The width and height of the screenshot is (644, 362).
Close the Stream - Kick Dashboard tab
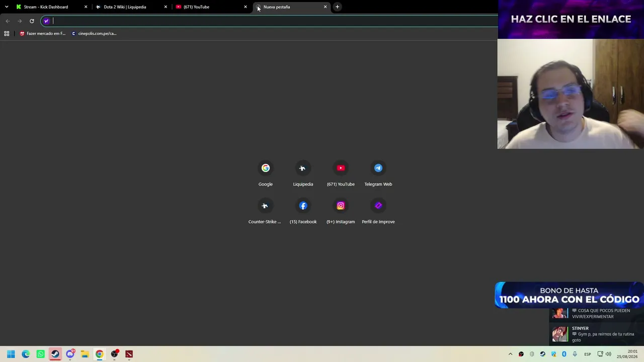coord(86,7)
